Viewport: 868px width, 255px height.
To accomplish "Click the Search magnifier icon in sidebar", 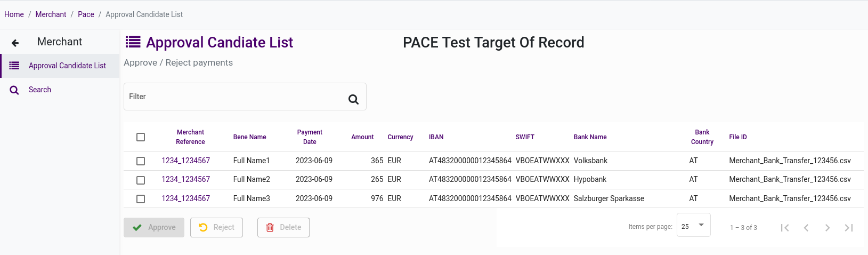I will click(14, 90).
